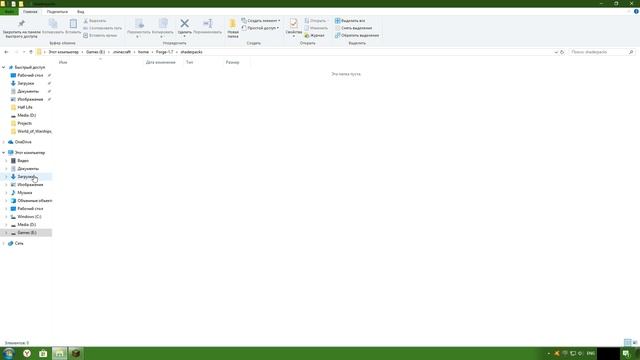The width and height of the screenshot is (640, 360).
Task: Switch to the Главная (Home) ribbon tab
Action: (x=30, y=12)
